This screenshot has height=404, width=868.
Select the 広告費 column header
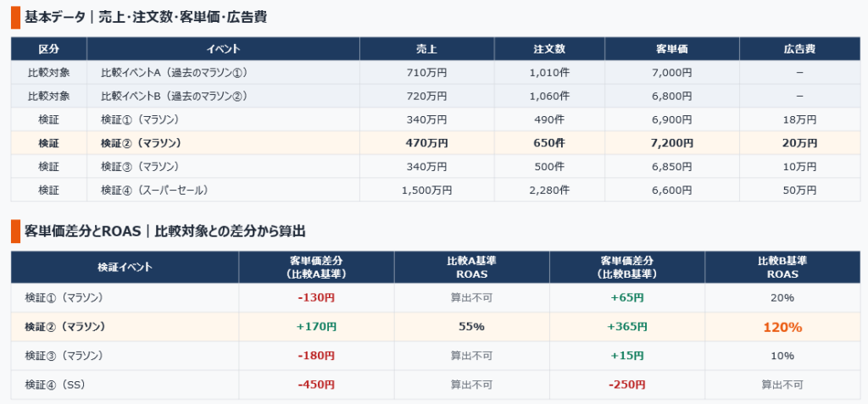[x=799, y=49]
